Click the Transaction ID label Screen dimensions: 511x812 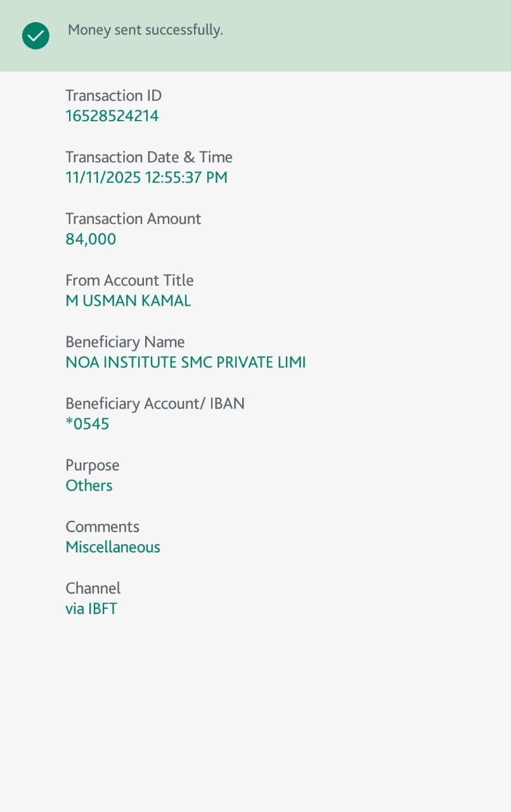(113, 96)
